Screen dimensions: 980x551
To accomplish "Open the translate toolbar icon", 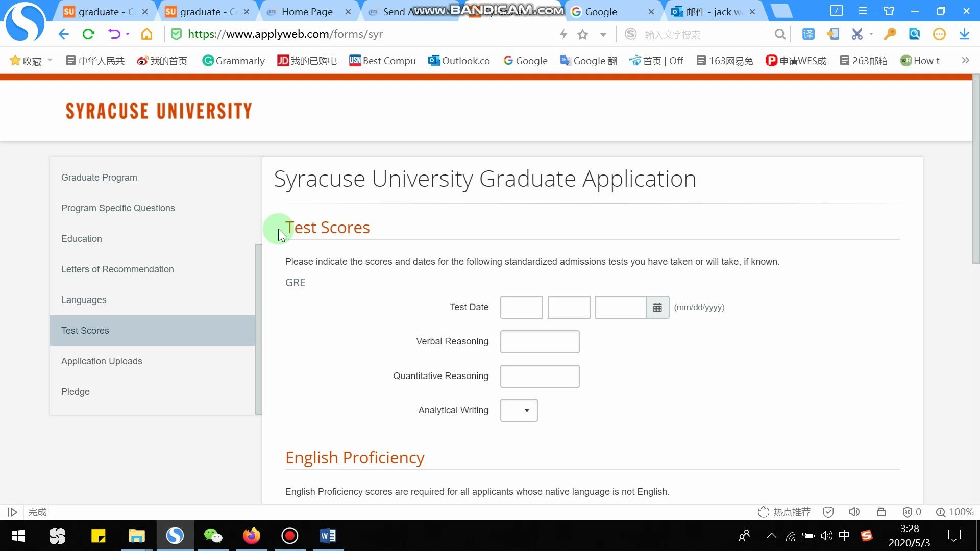I will tap(808, 34).
